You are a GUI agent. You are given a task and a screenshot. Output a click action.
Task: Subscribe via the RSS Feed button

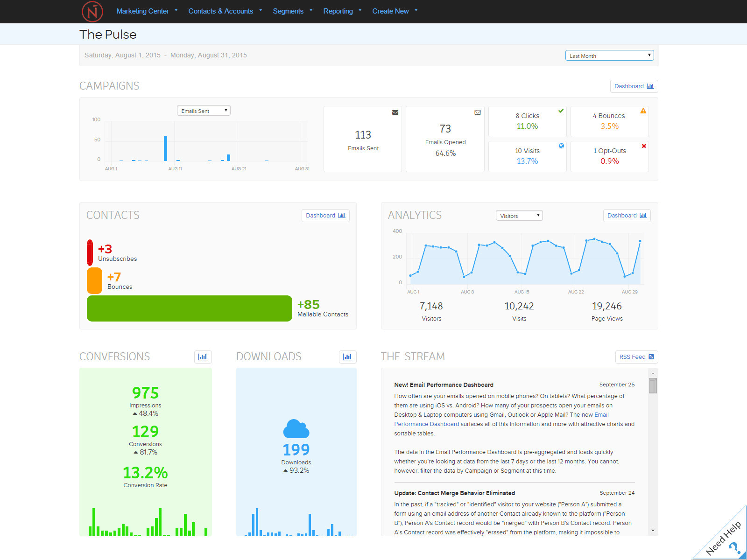click(x=636, y=357)
